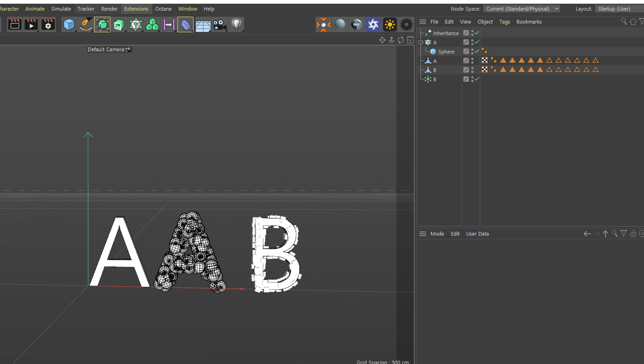Open User Data in Attribute Manager
644x364 pixels.
pos(477,234)
